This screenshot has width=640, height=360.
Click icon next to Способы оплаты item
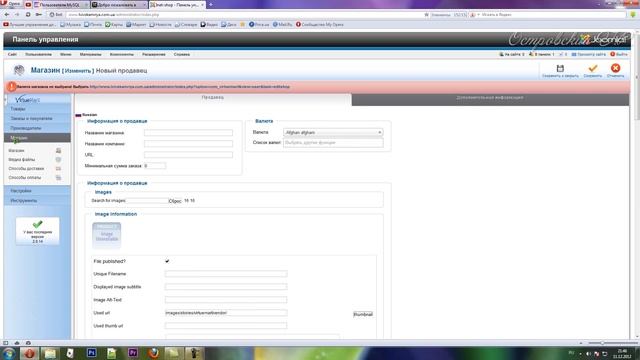coord(58,178)
